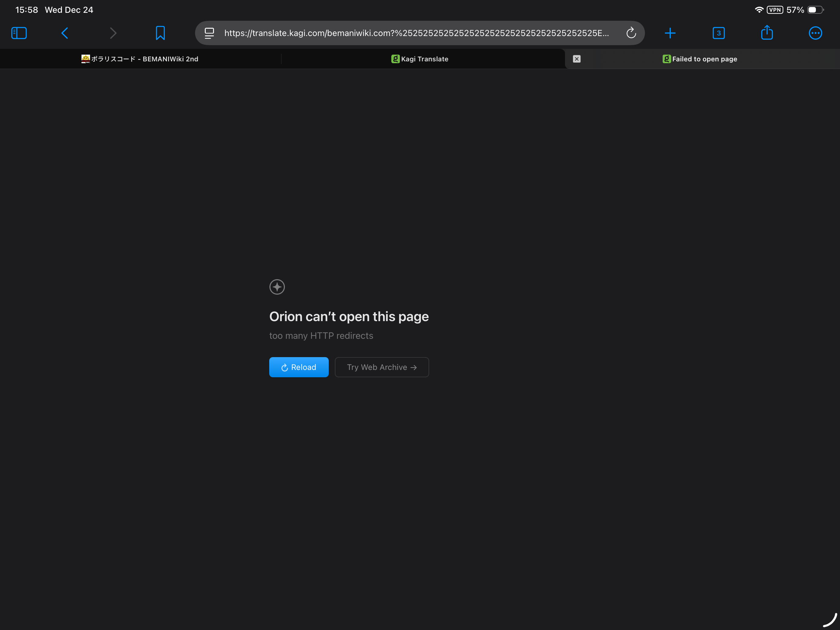This screenshot has height=630, width=840.
Task: Switch to the BEMANIWiki 2nd tab
Action: tap(140, 59)
